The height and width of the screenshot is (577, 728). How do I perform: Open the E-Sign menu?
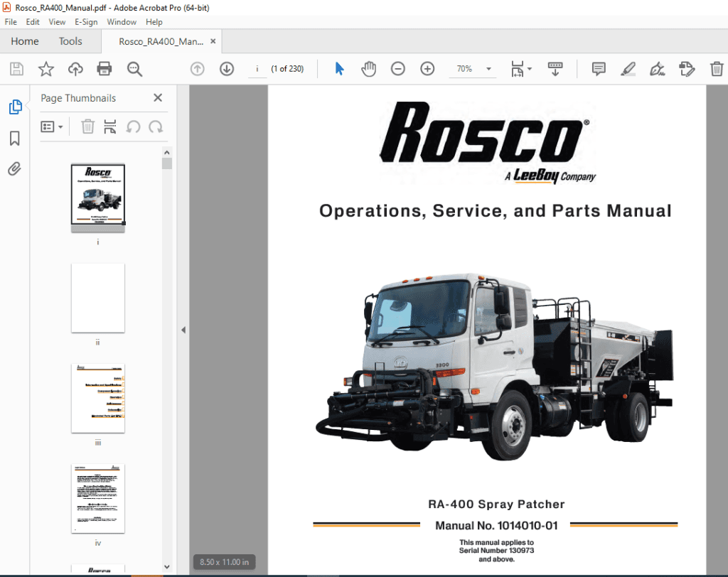tap(86, 22)
